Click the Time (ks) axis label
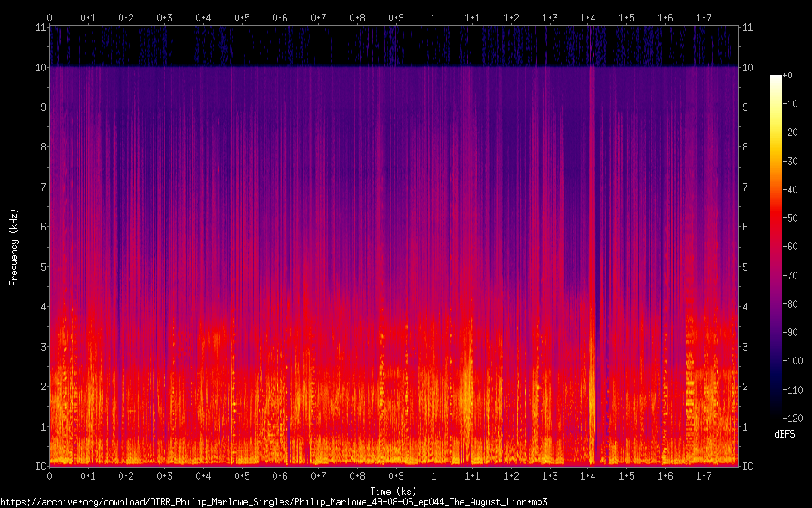The width and height of the screenshot is (812, 508). coord(393,490)
